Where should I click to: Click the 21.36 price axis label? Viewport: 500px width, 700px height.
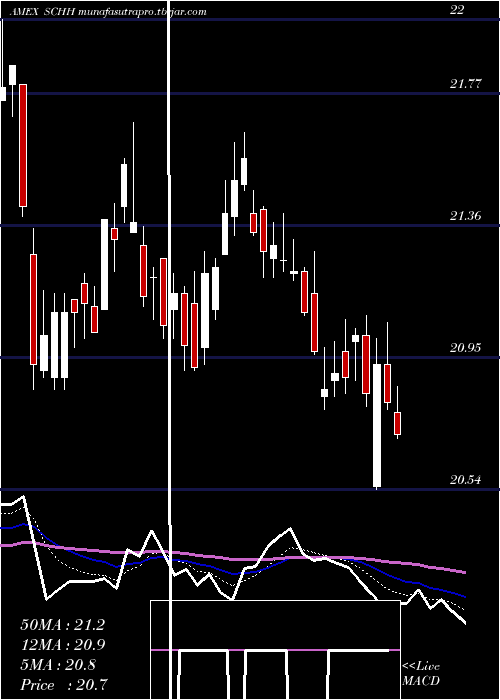(x=466, y=216)
